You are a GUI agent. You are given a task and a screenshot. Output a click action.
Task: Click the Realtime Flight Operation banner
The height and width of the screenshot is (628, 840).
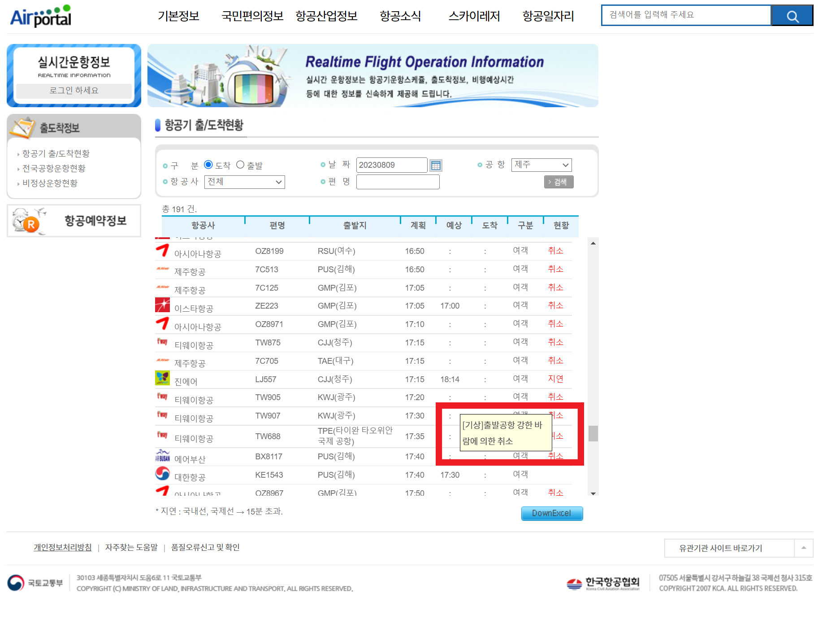click(373, 75)
